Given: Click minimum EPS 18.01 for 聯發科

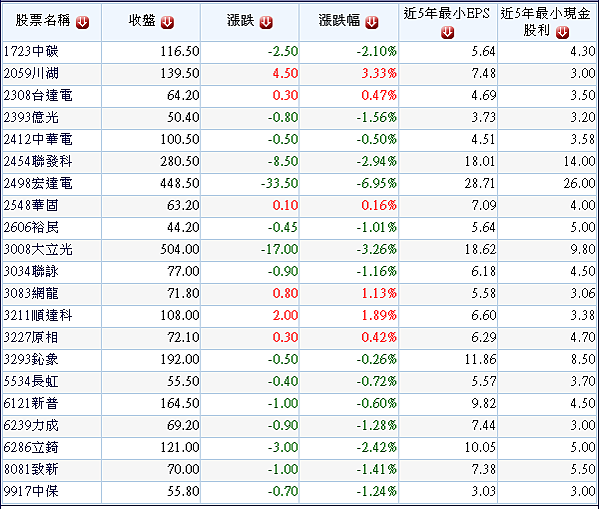Looking at the screenshot, I should coord(480,161).
